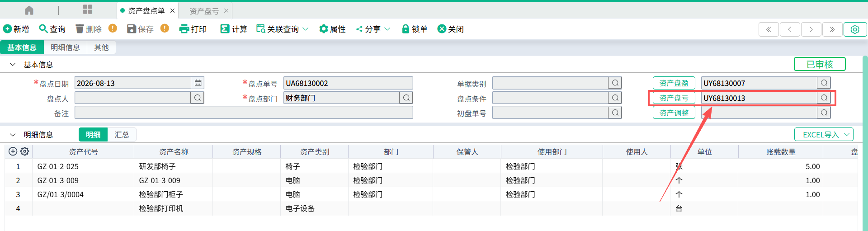This screenshot has height=231, width=868.
Task: Open EXCEL导入 dropdown
Action: coord(824,135)
